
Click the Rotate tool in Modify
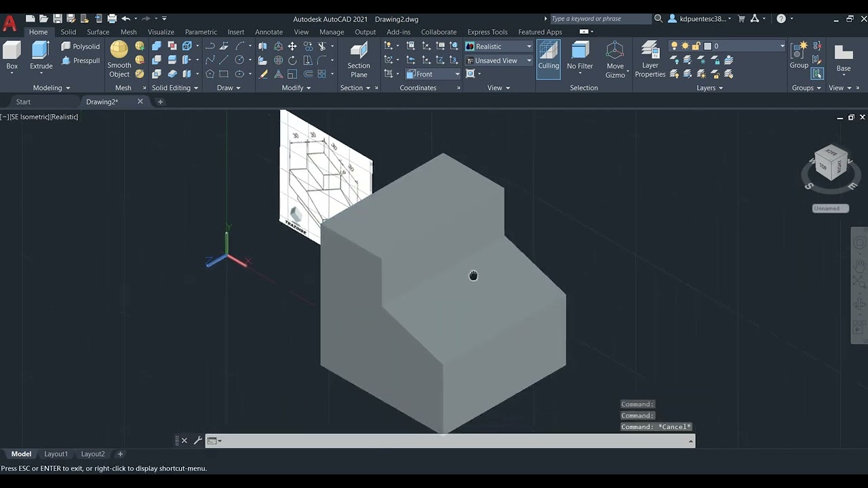click(x=292, y=60)
